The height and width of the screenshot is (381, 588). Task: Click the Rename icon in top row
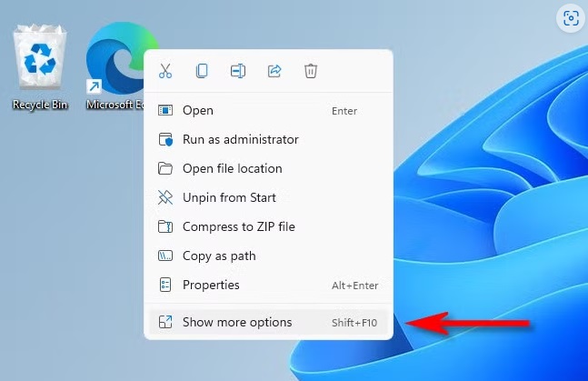[x=238, y=71]
